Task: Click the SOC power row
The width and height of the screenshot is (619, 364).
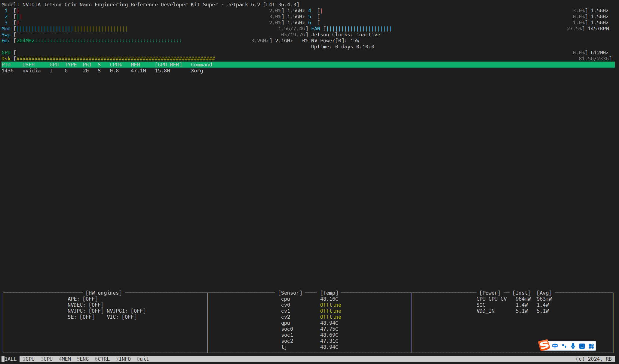Action: point(513,305)
